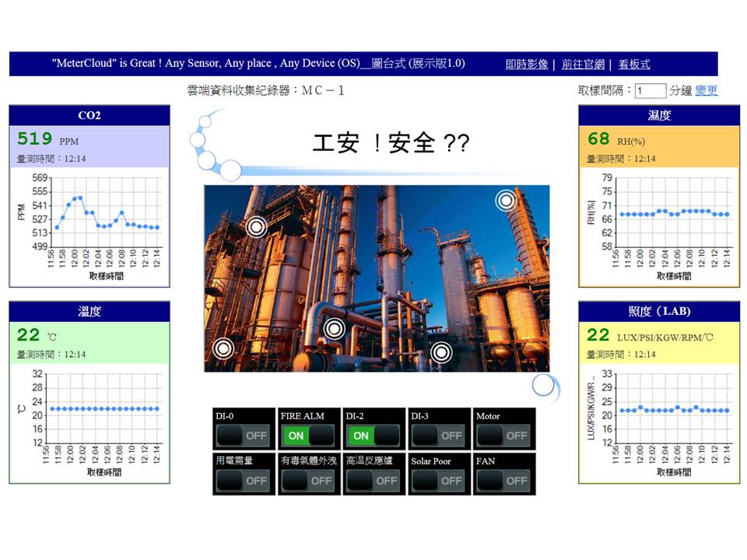This screenshot has height=560, width=747.
Task: Switch to 看板式 dashboard view
Action: 634,65
